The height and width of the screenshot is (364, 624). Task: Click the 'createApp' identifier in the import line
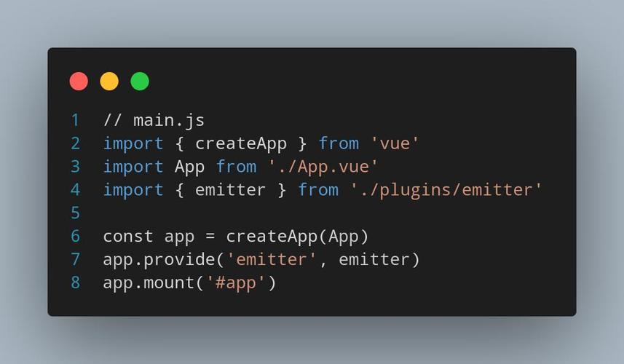point(241,144)
